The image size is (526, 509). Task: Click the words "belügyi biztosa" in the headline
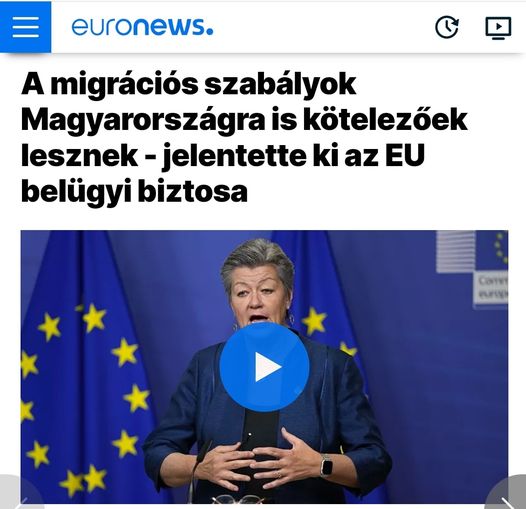click(x=134, y=192)
